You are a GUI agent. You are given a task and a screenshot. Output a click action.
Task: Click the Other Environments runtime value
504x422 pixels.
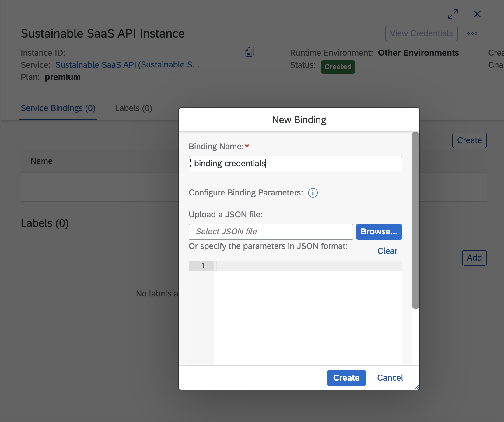tap(418, 53)
